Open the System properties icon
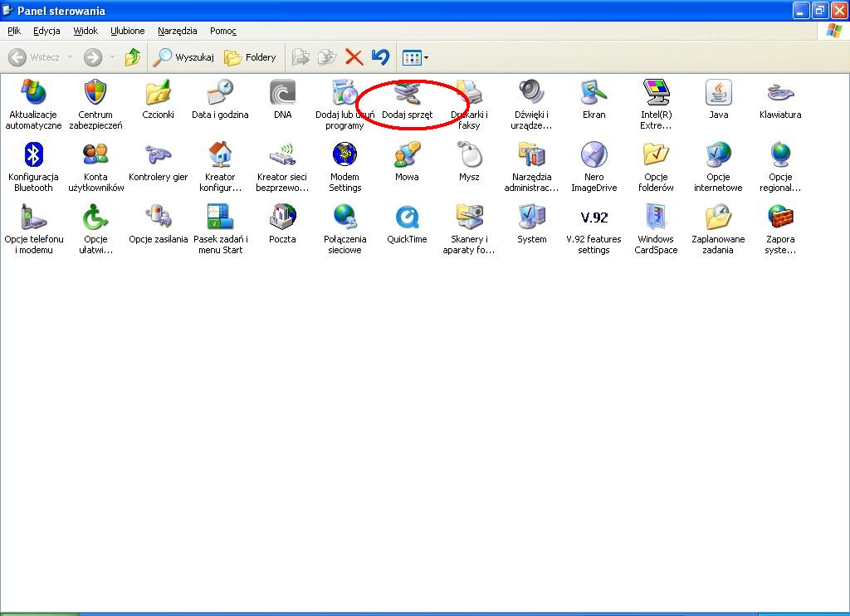Screen dimensions: 850x616 [531, 224]
